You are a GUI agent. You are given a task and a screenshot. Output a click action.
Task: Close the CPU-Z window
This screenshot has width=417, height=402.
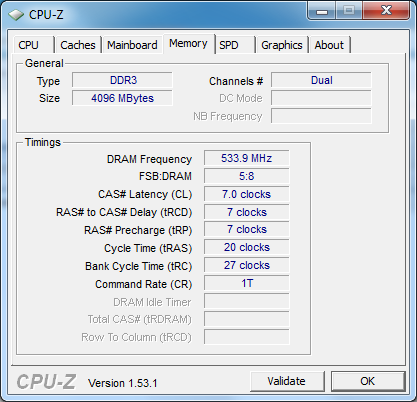click(x=386, y=11)
